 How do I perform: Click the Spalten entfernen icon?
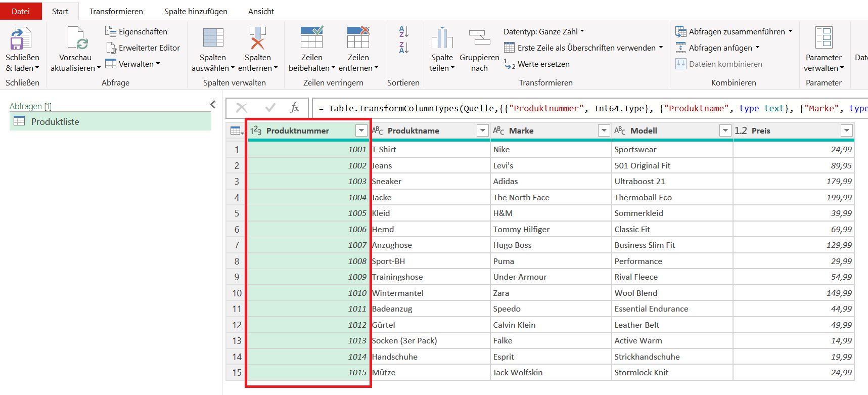click(258, 38)
